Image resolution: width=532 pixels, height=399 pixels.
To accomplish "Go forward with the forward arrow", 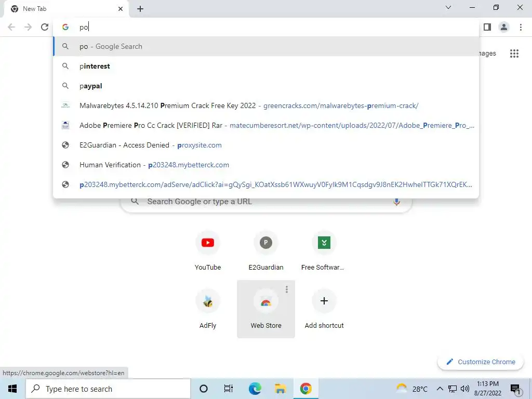I will (28, 27).
